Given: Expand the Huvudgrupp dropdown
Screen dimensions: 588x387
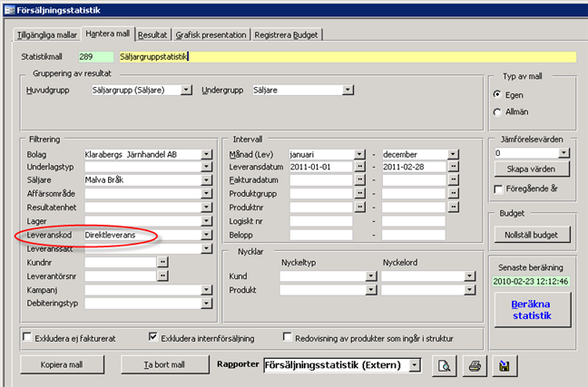Looking at the screenshot, I should click(186, 90).
